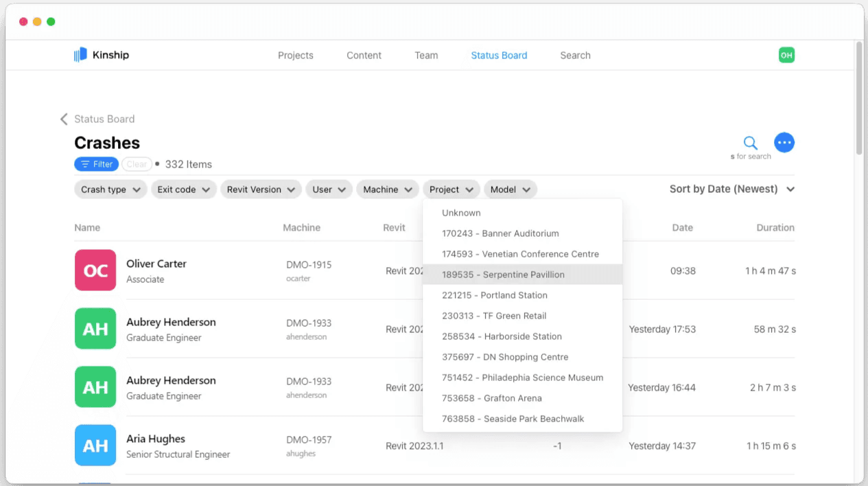868x486 pixels.
Task: Select 174593 - Venetian Conference Centre
Action: click(523, 254)
